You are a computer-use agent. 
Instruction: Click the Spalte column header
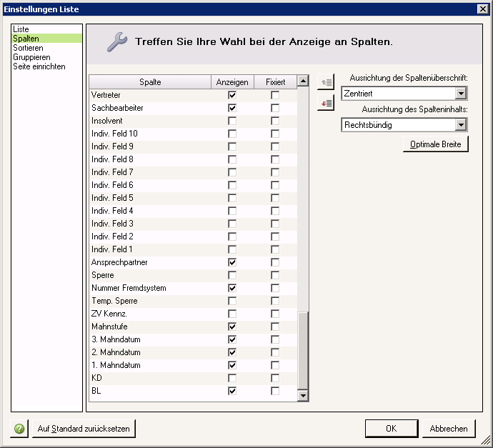point(150,82)
